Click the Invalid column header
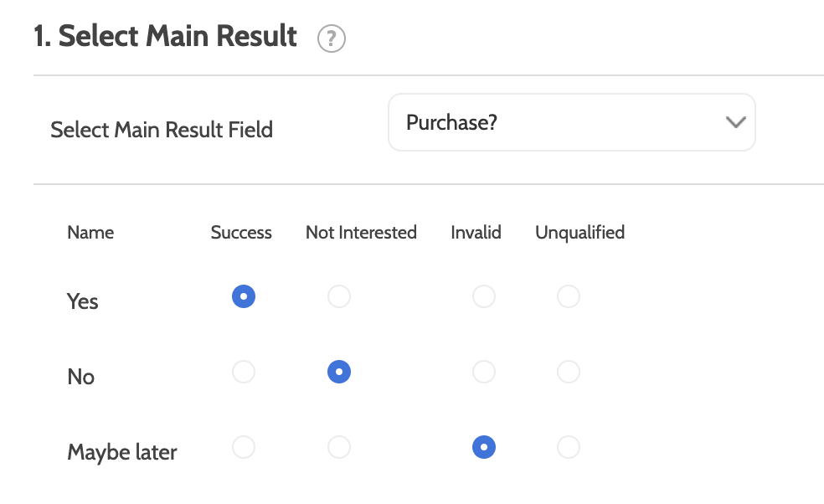824x504 pixels. click(x=476, y=233)
